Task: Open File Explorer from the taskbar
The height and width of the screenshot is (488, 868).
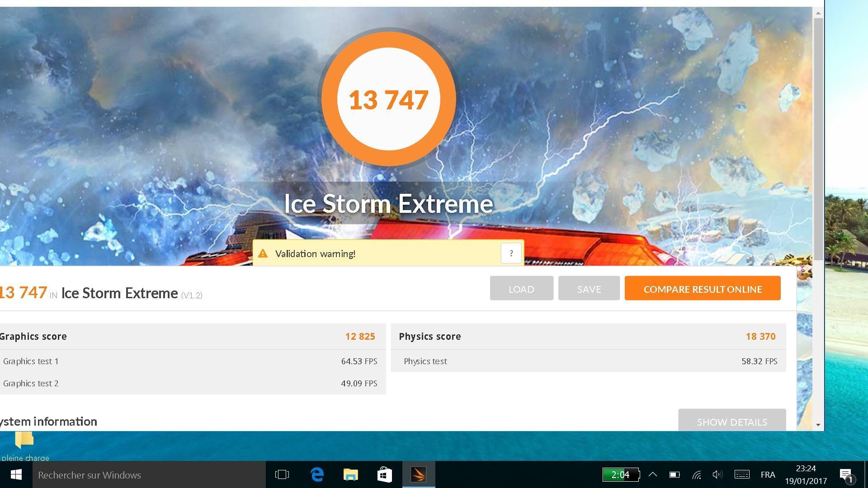Action: (x=351, y=474)
